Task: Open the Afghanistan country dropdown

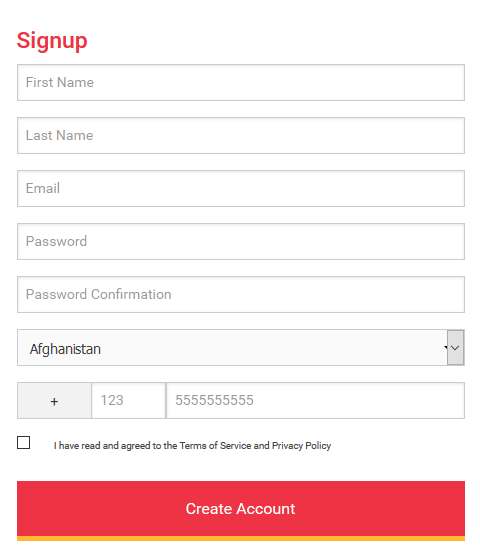Action: coord(241,348)
